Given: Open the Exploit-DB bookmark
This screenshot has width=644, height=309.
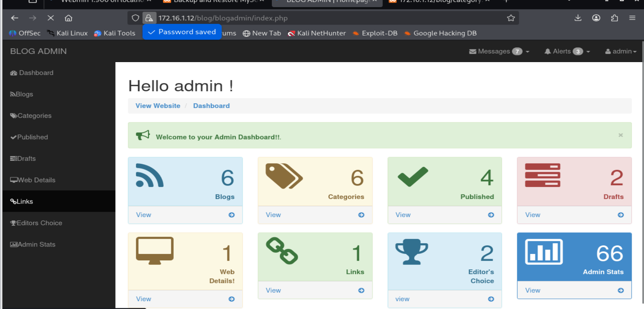Looking at the screenshot, I should pos(375,33).
